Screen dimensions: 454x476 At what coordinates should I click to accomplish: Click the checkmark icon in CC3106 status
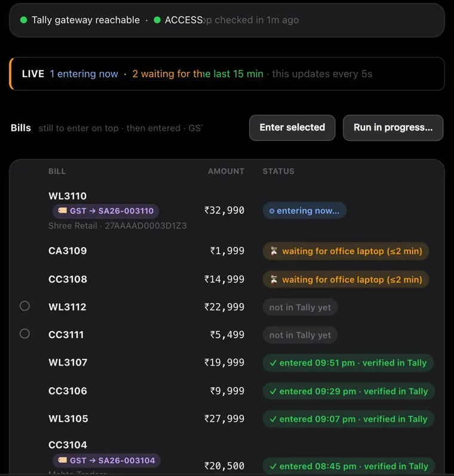(x=273, y=391)
